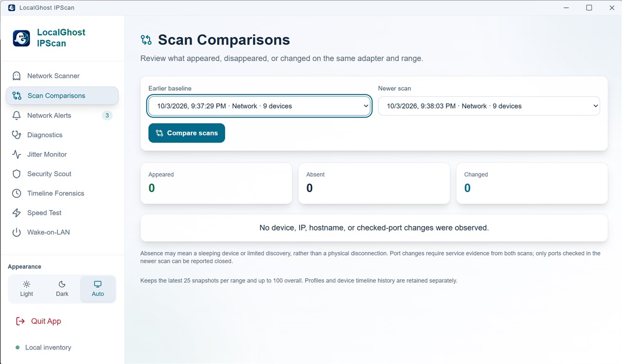The width and height of the screenshot is (622, 364).
Task: Click the Compare scans button
Action: click(x=187, y=133)
